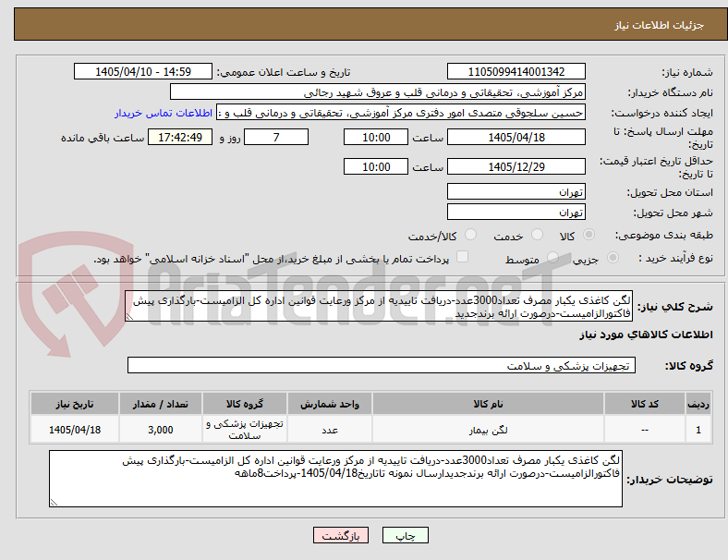
Task: Click the price validity time 10:00 field
Action: 376,166
